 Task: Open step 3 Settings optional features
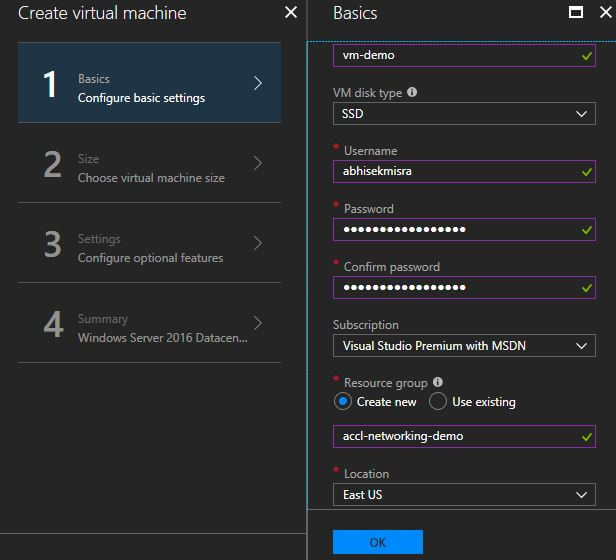149,243
